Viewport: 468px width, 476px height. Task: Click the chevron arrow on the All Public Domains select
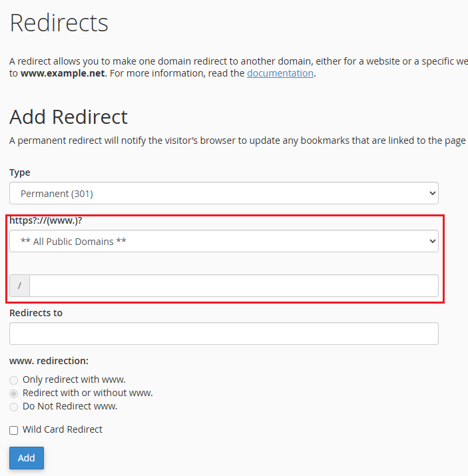pos(433,241)
